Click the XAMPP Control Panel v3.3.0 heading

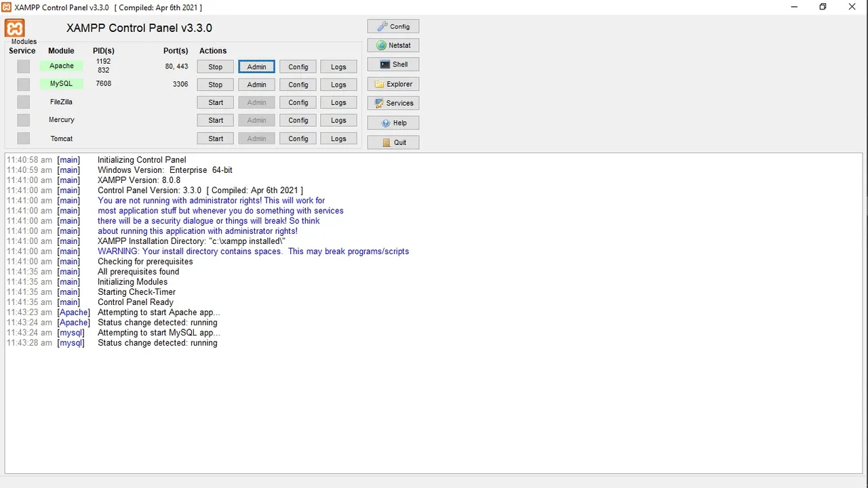pos(139,28)
